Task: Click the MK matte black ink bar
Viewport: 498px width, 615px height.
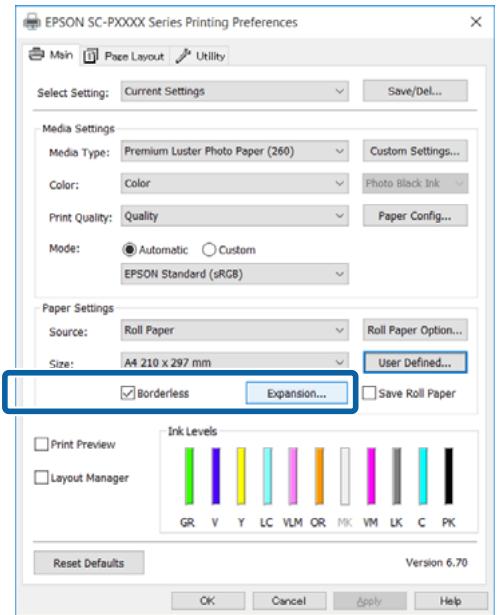Action: [345, 476]
